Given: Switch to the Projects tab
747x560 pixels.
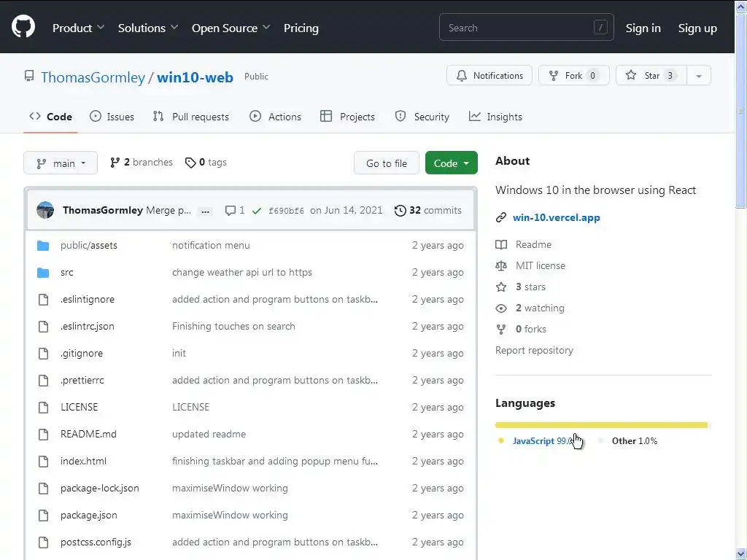Looking at the screenshot, I should tap(348, 117).
